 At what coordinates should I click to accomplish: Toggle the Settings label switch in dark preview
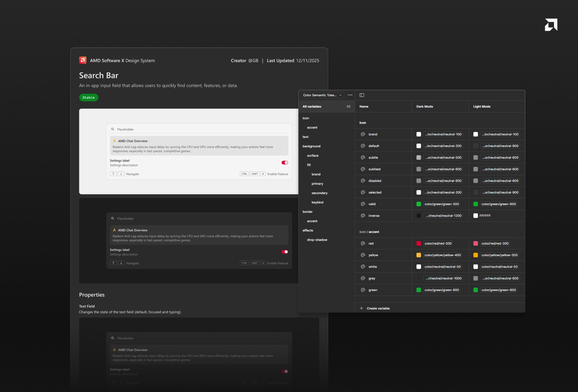pos(285,252)
